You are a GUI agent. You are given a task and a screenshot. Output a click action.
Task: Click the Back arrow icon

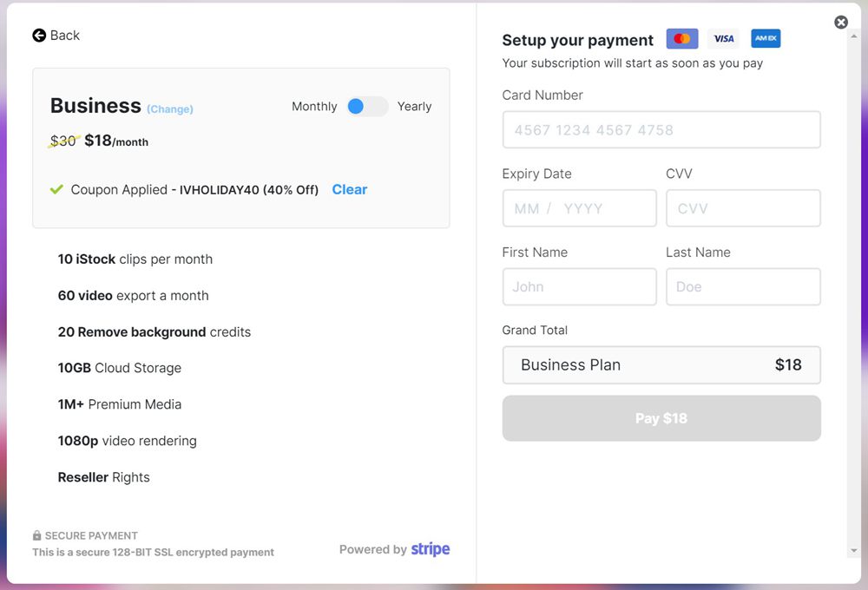[x=39, y=36]
